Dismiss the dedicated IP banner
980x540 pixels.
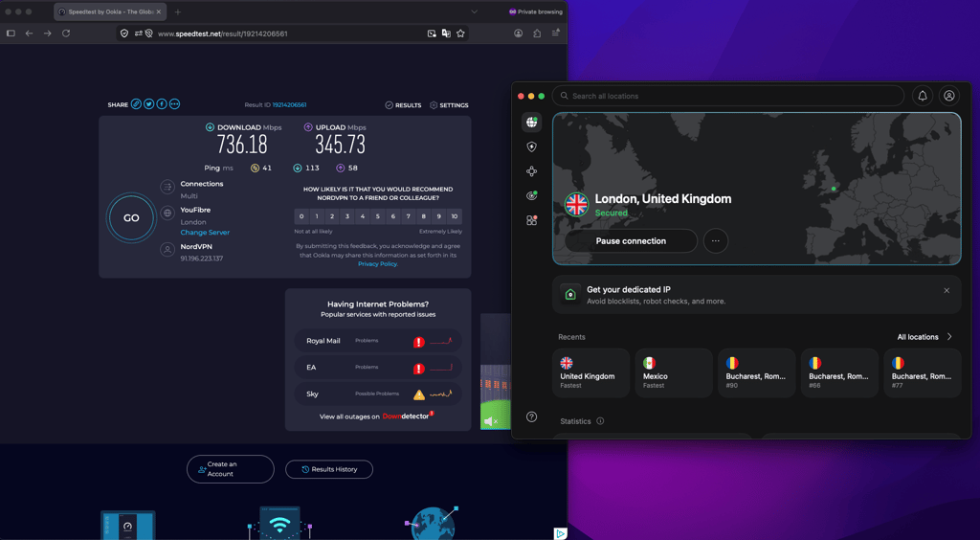(x=947, y=291)
